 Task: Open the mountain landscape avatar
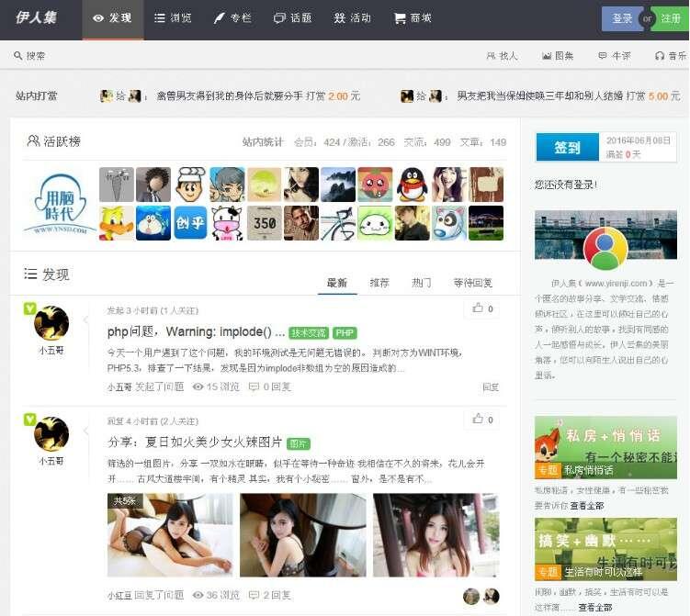tap(338, 185)
